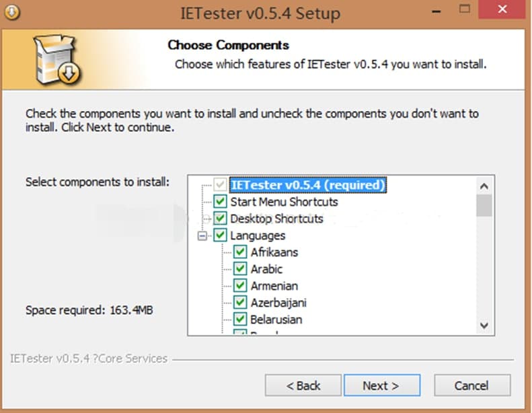Uncheck the Start Menu Shortcuts checkbox
This screenshot has width=532, height=413.
click(x=220, y=202)
